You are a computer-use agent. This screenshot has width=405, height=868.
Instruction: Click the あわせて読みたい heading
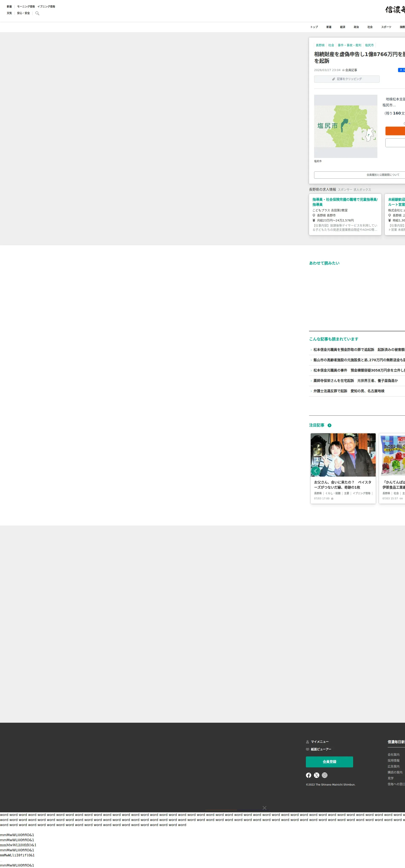coord(324,263)
